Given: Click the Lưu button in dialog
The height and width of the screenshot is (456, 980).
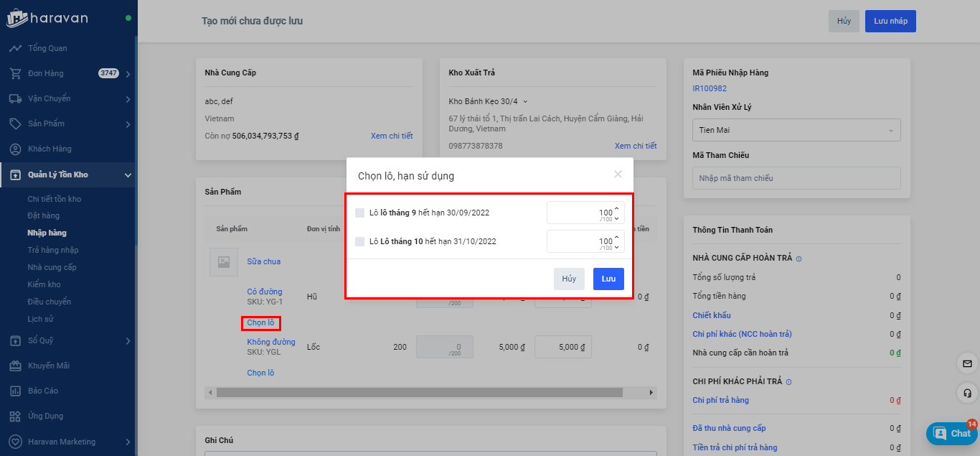Looking at the screenshot, I should point(608,279).
